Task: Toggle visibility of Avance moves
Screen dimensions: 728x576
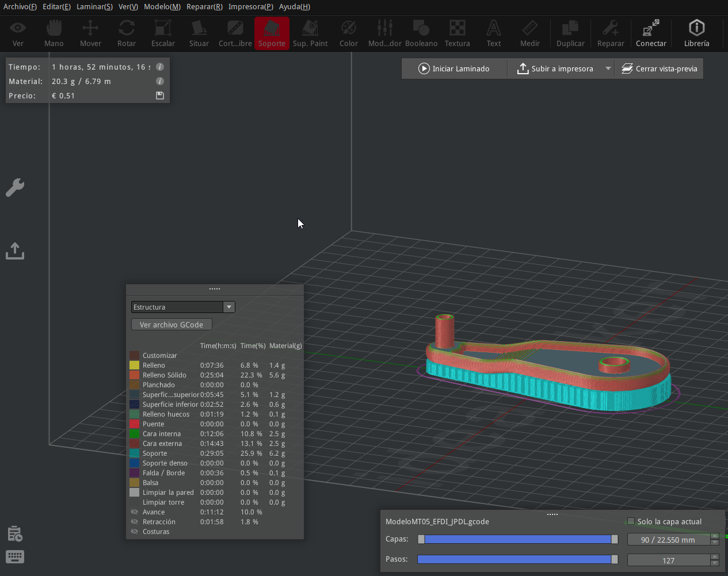Action: 135,512
